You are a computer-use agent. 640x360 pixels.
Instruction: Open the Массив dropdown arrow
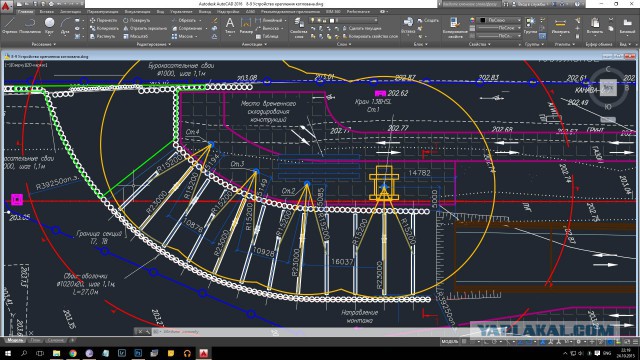point(196,36)
